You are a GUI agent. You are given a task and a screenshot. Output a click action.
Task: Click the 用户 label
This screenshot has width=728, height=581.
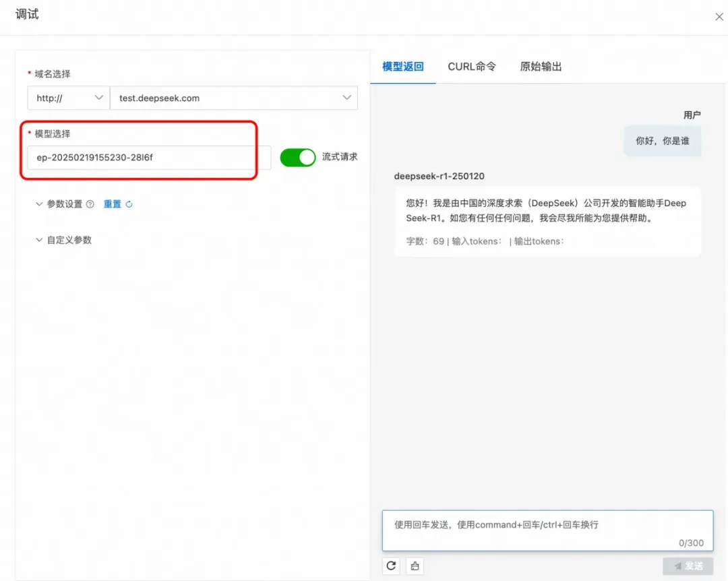(692, 115)
